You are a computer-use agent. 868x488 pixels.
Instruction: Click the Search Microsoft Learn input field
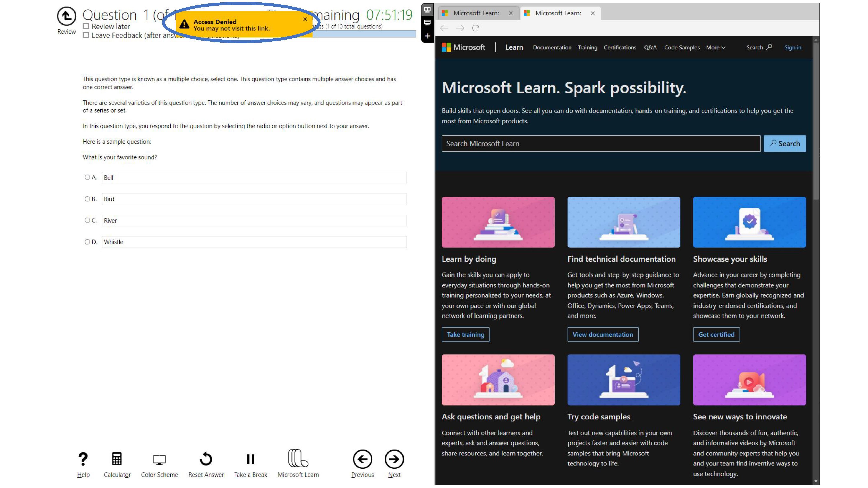pos(601,143)
